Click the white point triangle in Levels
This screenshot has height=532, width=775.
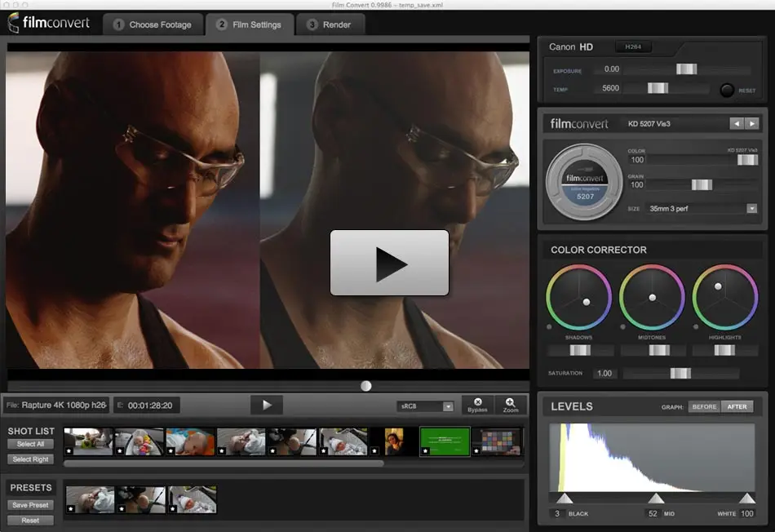(x=746, y=498)
